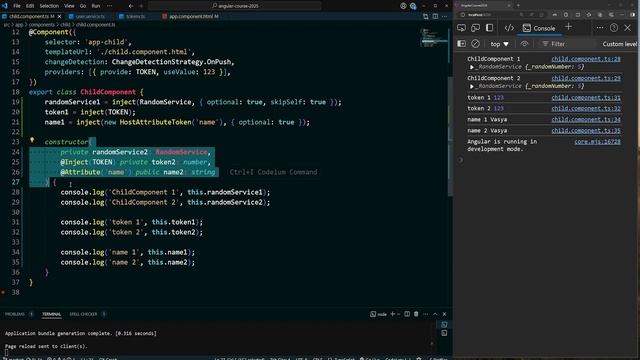Close the child.component.ts tab
640x360 pixels.
[60, 16]
